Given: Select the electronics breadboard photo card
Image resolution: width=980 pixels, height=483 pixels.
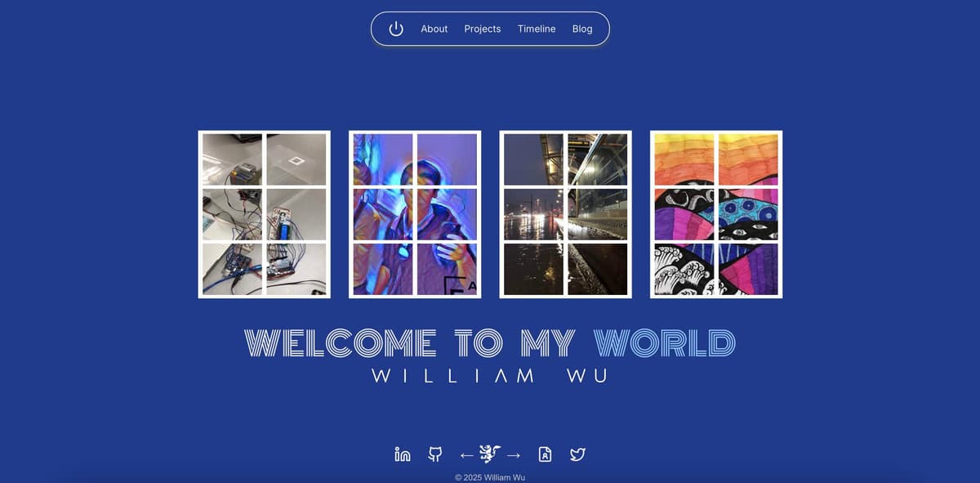Looking at the screenshot, I should (x=265, y=214).
